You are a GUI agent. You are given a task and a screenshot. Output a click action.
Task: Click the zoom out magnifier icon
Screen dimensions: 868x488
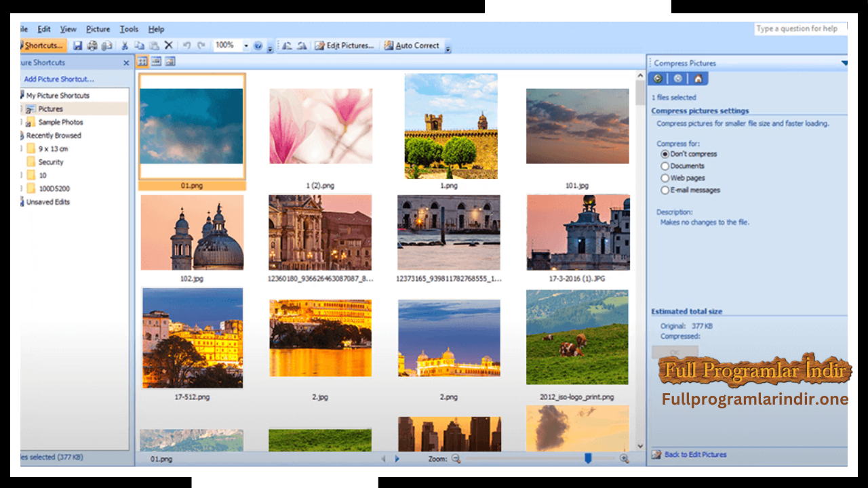[456, 459]
